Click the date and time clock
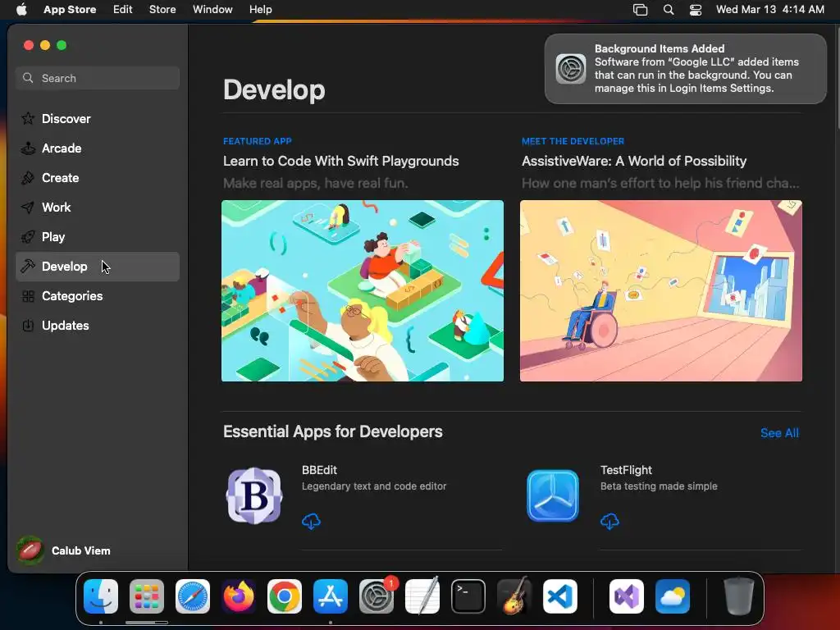Screen dimensions: 840x630 click(x=769, y=9)
